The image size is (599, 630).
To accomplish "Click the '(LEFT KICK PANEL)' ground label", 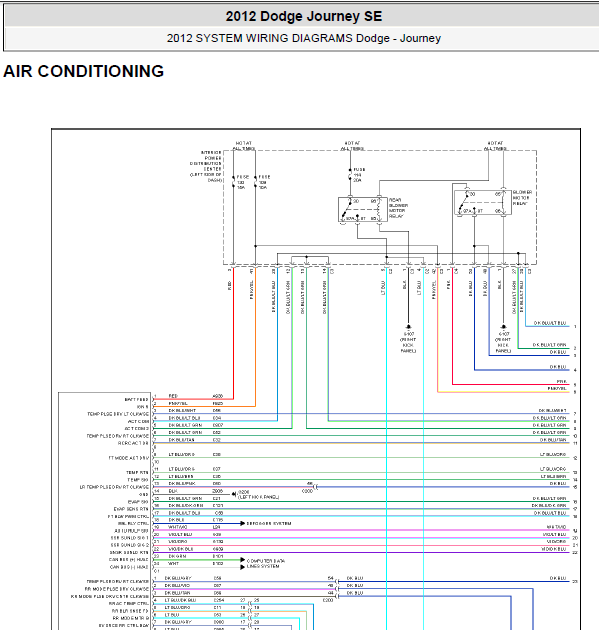I will pos(258,497).
